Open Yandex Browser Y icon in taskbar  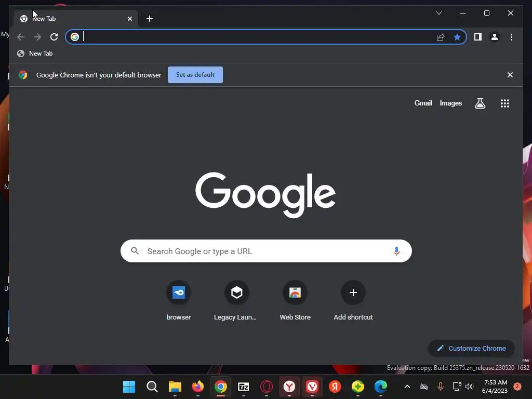pyautogui.click(x=289, y=387)
